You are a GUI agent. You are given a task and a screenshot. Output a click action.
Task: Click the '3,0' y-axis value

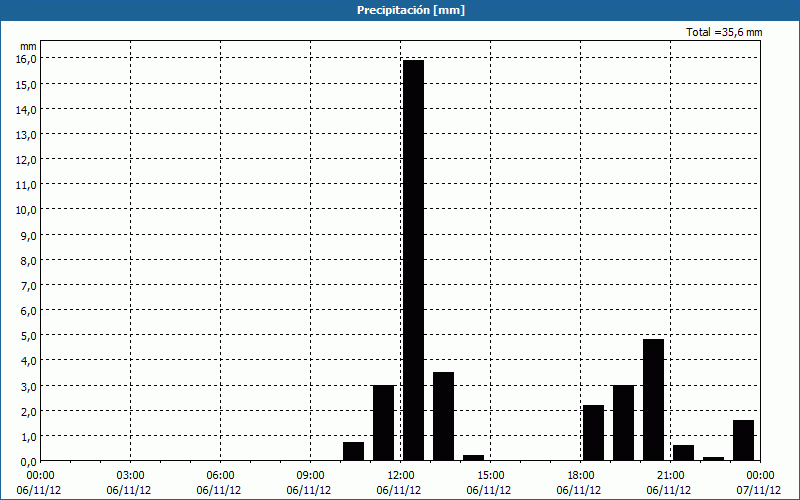pyautogui.click(x=28, y=386)
